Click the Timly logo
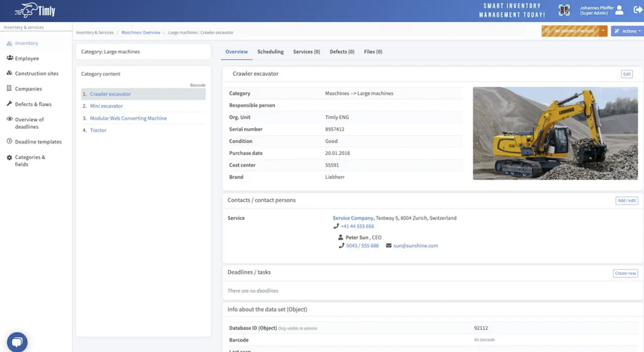The height and width of the screenshot is (352, 644). click(35, 10)
